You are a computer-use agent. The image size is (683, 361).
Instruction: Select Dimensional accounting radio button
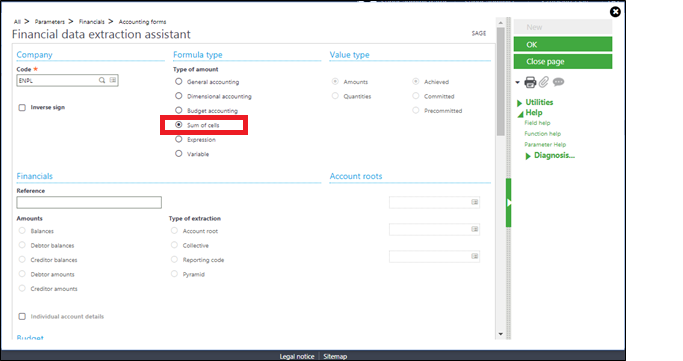point(179,96)
